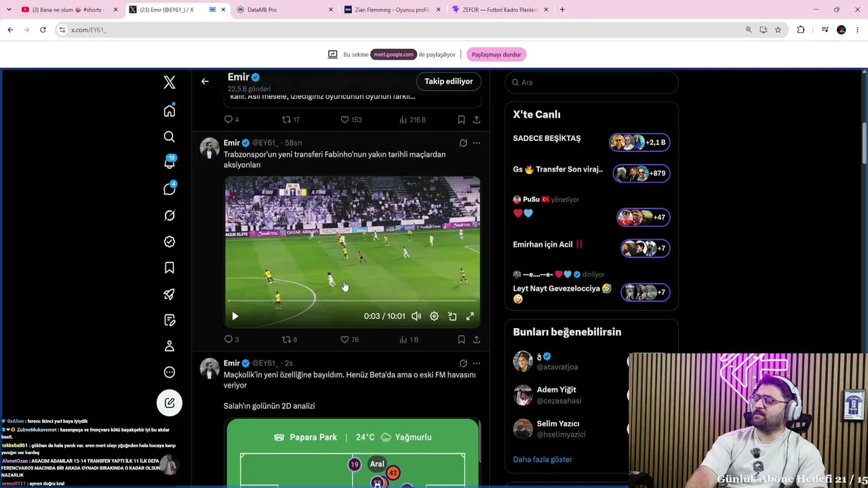Open the Home feed icon in X sidebar
Screen dimensions: 868x488
tap(170, 111)
